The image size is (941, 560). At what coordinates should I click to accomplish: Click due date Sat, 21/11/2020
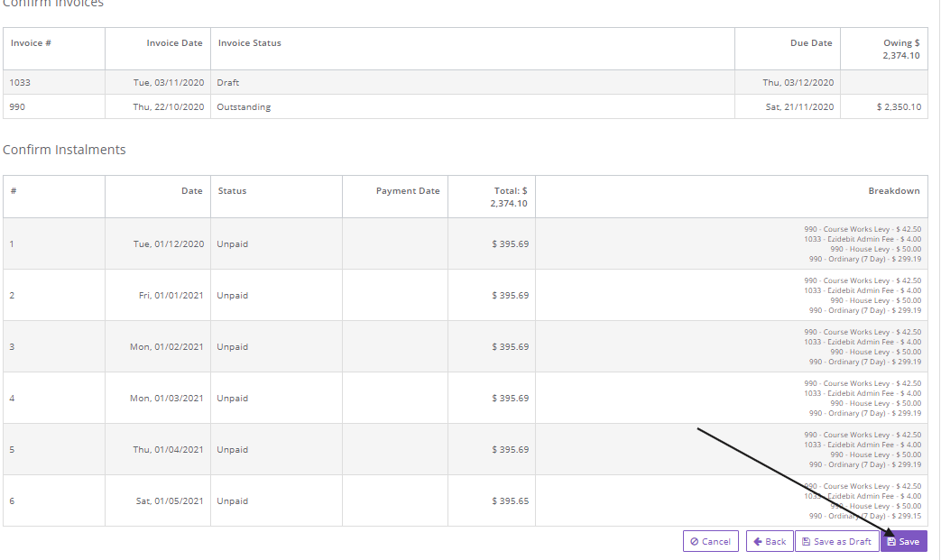799,107
